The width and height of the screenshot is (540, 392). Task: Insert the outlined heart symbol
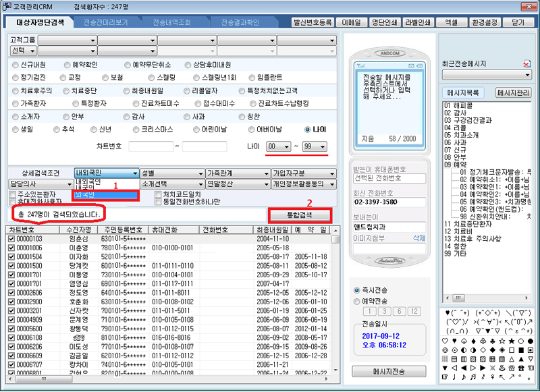(444, 341)
